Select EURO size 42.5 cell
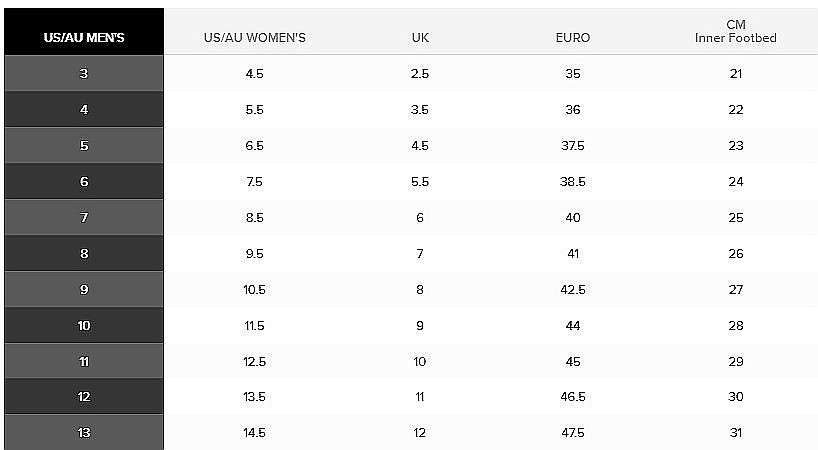 point(573,289)
